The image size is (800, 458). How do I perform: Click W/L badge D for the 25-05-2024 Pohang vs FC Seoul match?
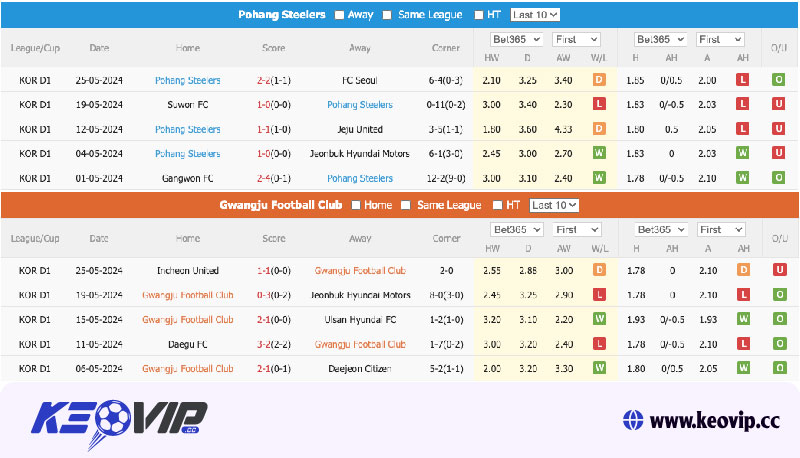(x=599, y=80)
